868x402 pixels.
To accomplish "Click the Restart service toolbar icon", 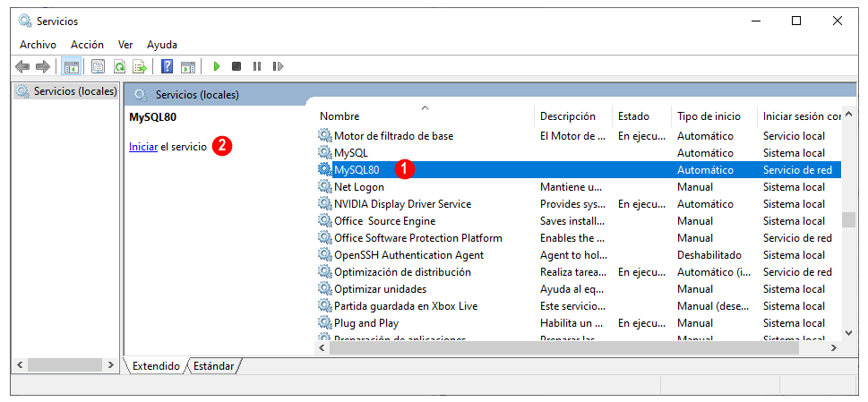I will pyautogui.click(x=278, y=67).
